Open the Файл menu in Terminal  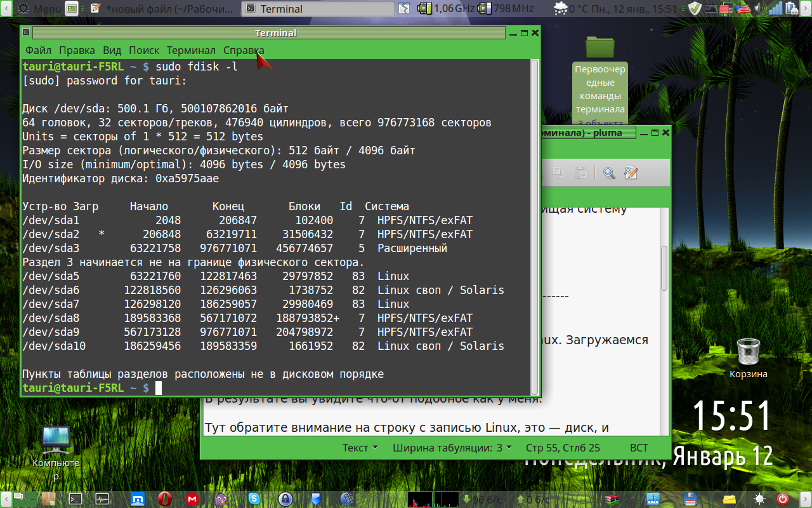tap(38, 50)
